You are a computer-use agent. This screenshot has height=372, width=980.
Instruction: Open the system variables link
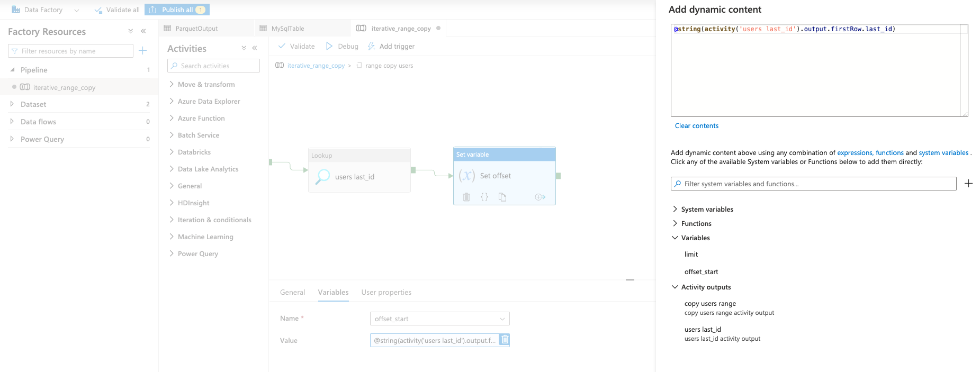[943, 153]
